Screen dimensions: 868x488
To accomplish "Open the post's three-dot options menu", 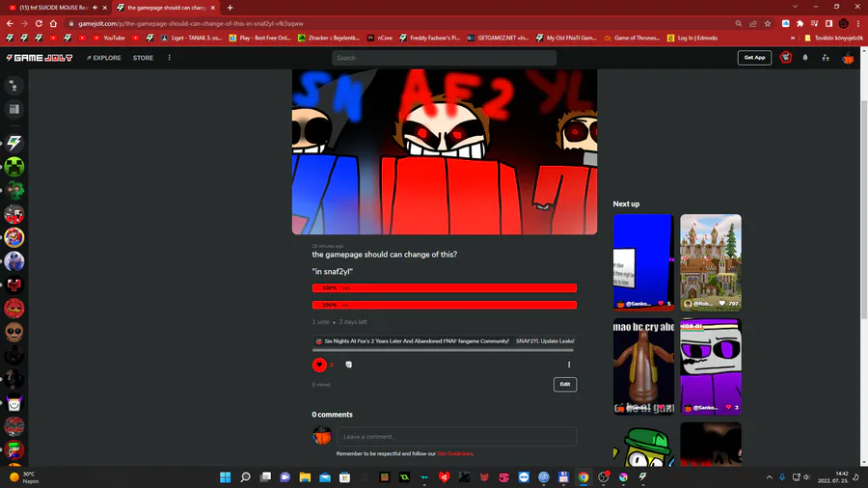I will click(569, 365).
